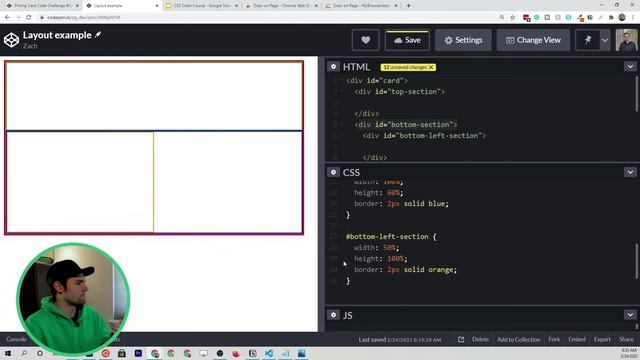The image size is (640, 360).
Task: Click the '<div id="bottom-section">' HTML line
Action: click(406, 124)
